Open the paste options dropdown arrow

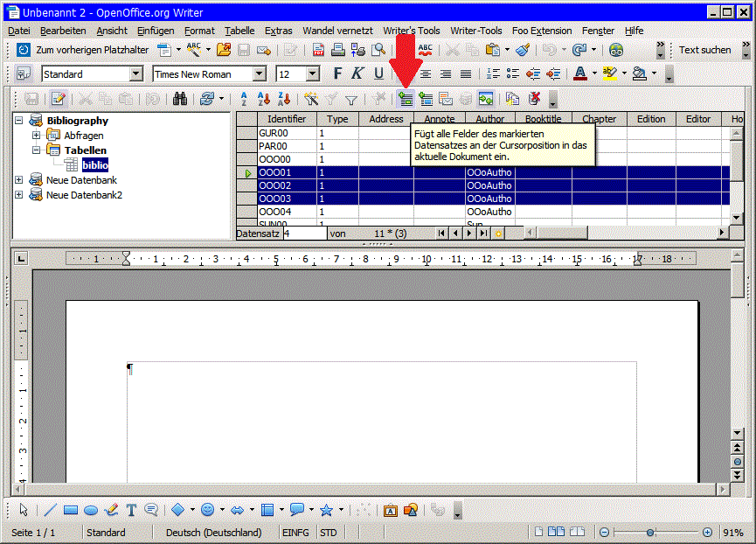[x=507, y=50]
